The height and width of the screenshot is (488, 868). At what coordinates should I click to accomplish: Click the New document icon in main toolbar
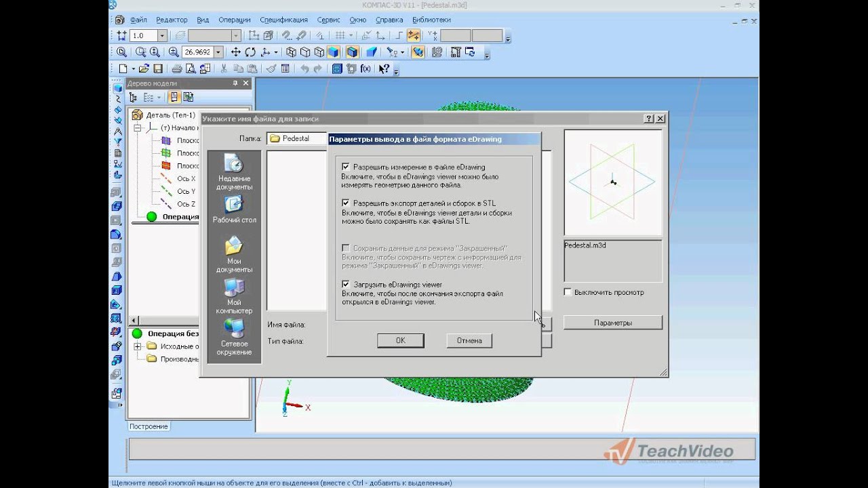point(123,68)
